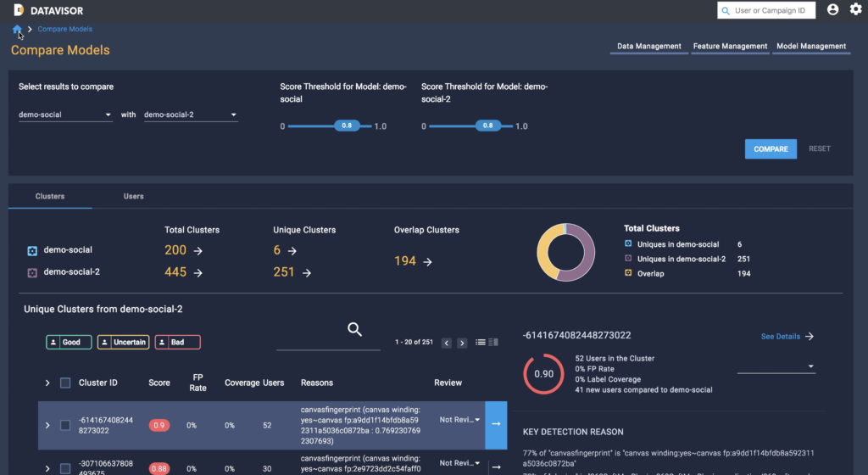Open demo-social-2 total clusters 445 arrow
The image size is (868, 475).
click(x=198, y=272)
